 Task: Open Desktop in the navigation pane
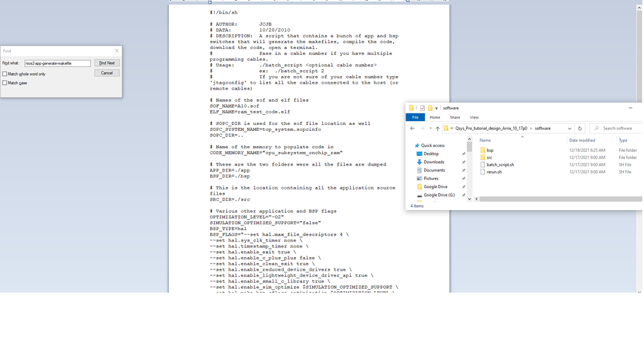click(431, 153)
